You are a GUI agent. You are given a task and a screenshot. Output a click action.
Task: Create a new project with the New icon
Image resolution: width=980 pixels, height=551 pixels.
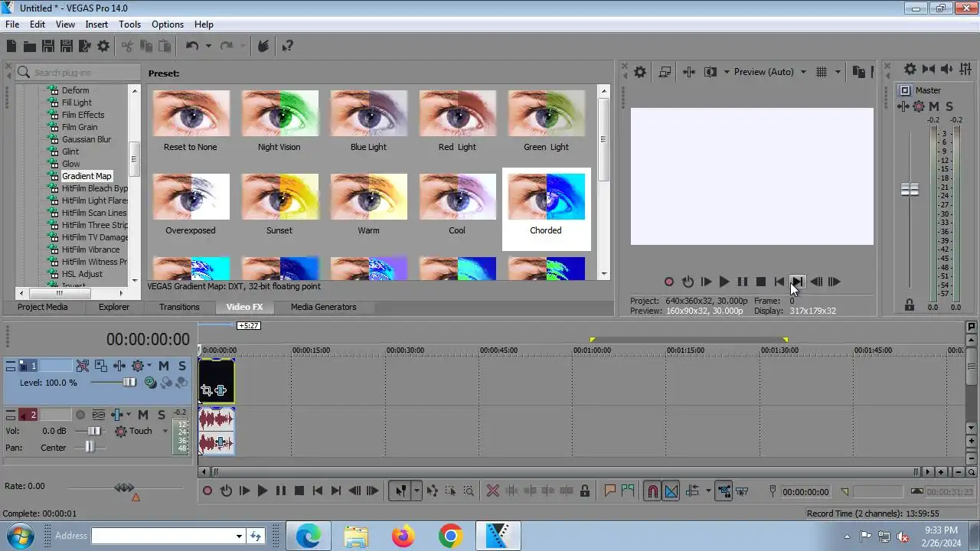click(x=11, y=47)
